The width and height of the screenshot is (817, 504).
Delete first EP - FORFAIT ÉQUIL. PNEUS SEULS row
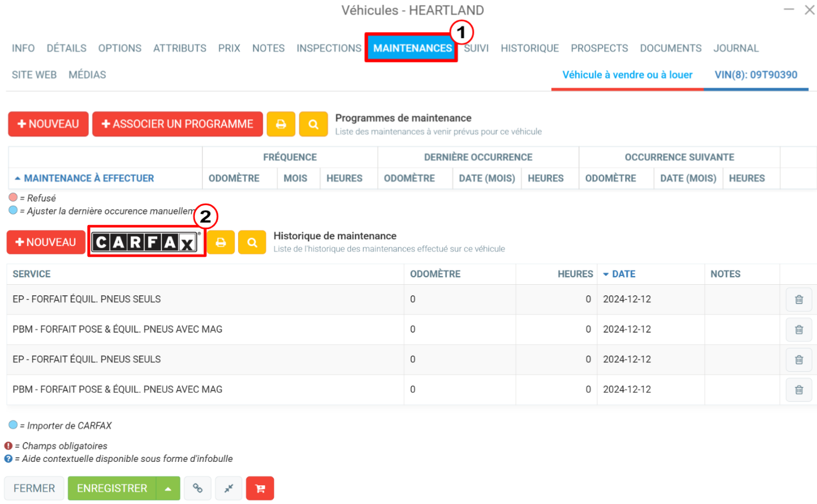(799, 299)
